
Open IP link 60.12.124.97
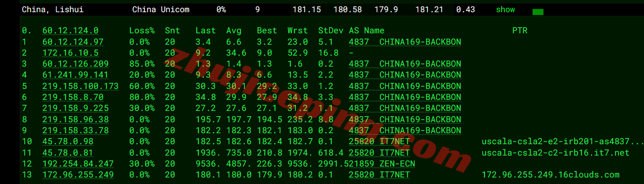tap(73, 42)
